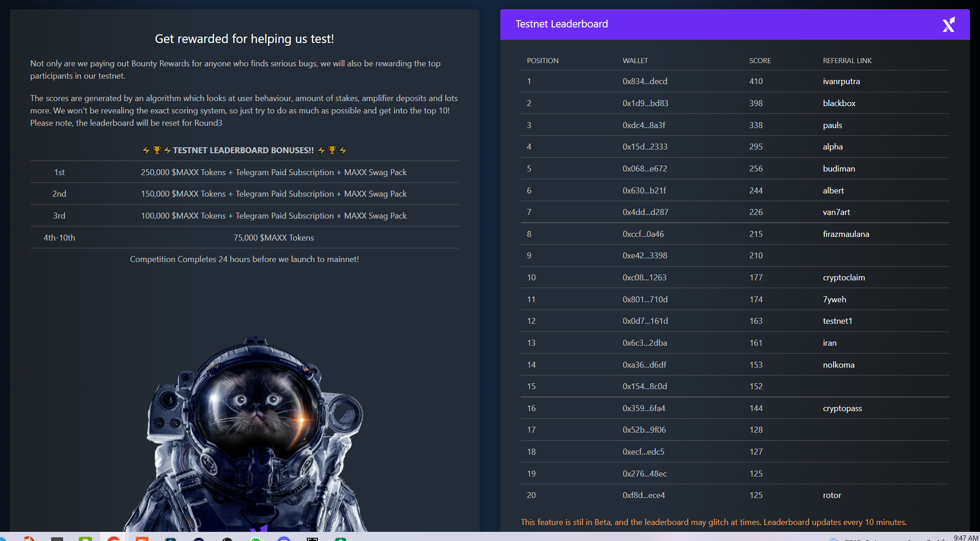This screenshot has width=980, height=541.
Task: Select wallet 0x52b...9f06
Action: [x=644, y=430]
